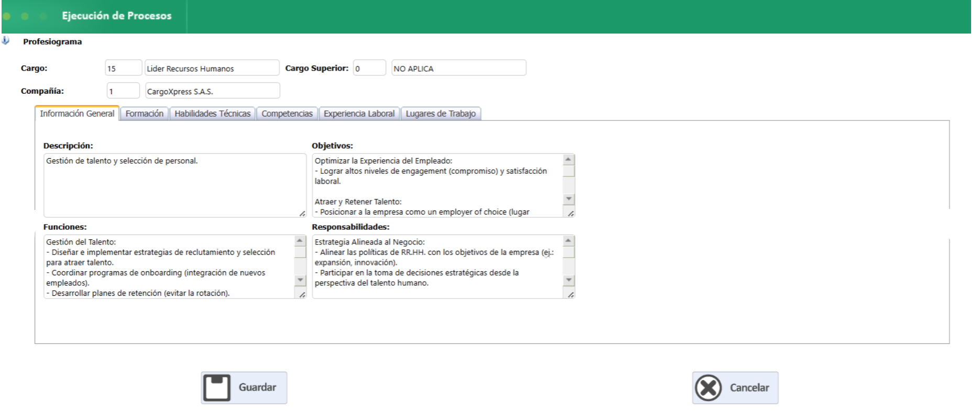The height and width of the screenshot is (412, 980).
Task: Click the small icon beside Profesiograma heading
Action: point(6,41)
